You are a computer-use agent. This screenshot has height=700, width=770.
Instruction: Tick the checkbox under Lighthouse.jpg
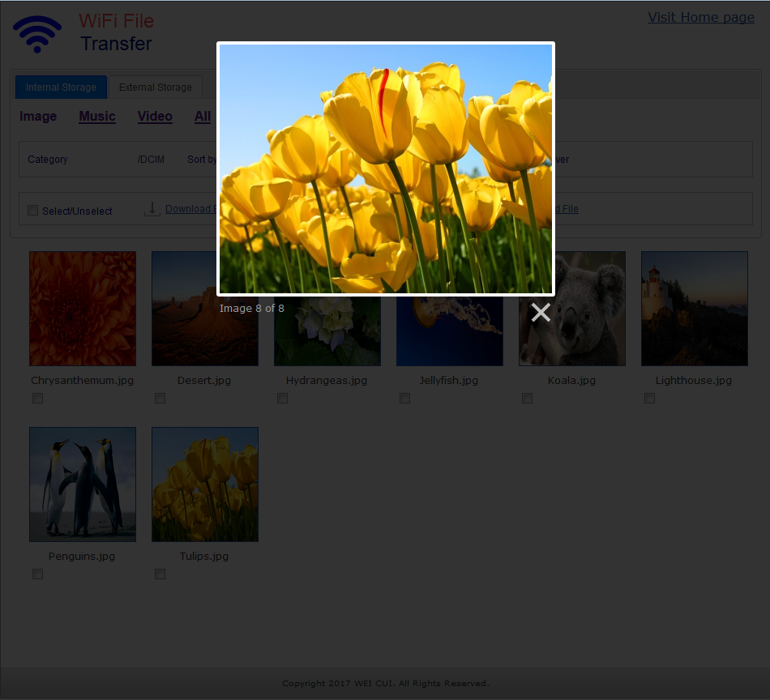pos(649,399)
